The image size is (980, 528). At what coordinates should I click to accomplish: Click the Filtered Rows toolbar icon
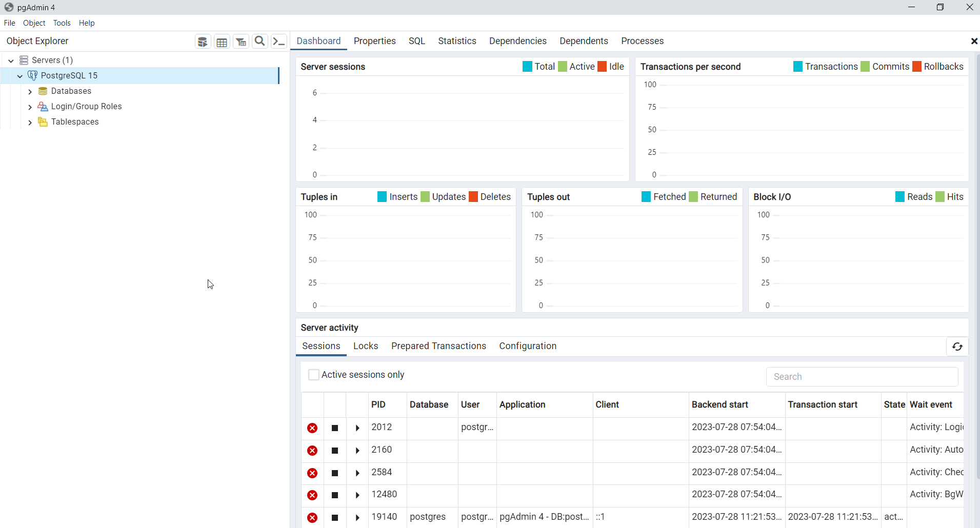241,42
